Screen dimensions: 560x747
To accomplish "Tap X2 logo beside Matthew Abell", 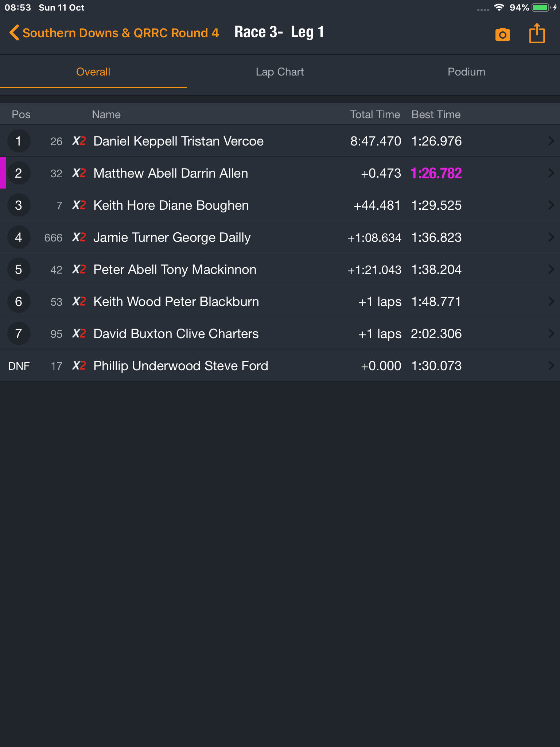I will (79, 173).
